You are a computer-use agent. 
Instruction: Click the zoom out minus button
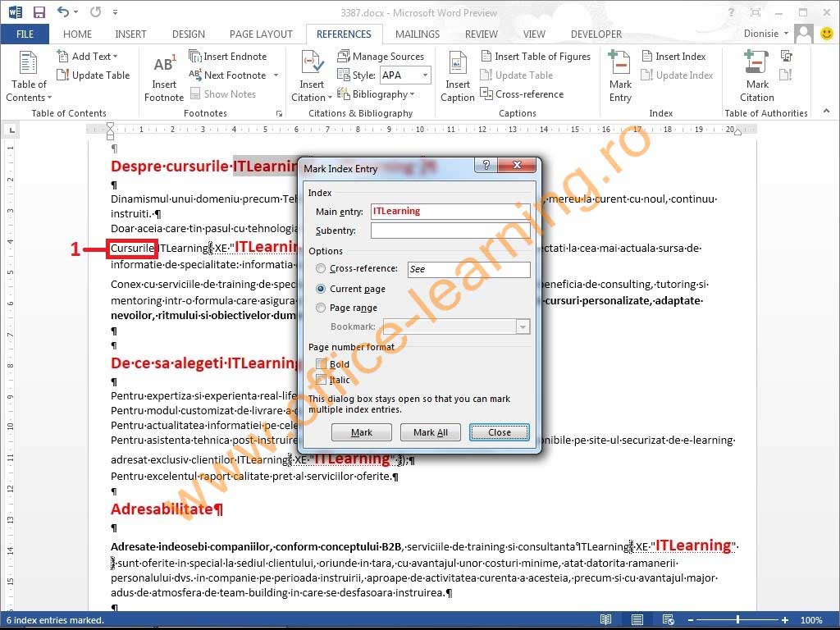[691, 620]
